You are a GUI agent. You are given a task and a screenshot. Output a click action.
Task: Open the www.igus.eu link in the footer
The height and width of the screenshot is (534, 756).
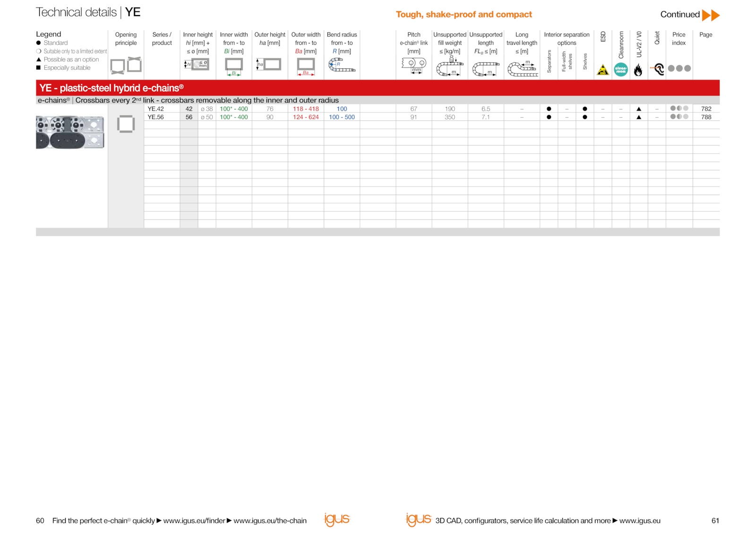(x=640, y=521)
